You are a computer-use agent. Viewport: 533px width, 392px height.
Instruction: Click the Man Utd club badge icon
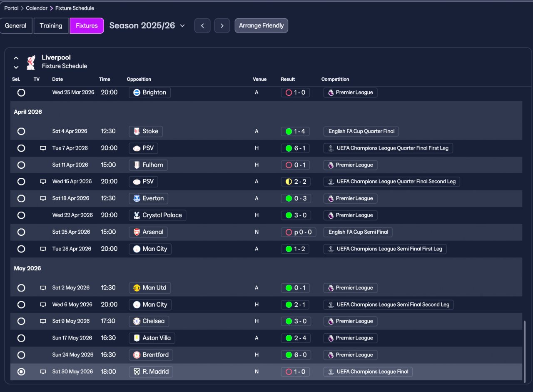(137, 288)
